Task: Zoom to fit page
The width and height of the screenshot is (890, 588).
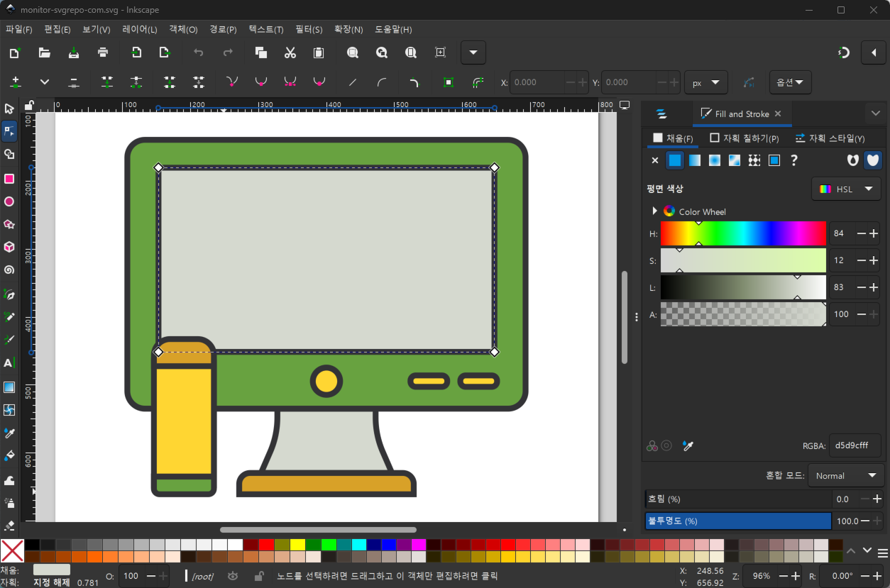Action: point(411,52)
